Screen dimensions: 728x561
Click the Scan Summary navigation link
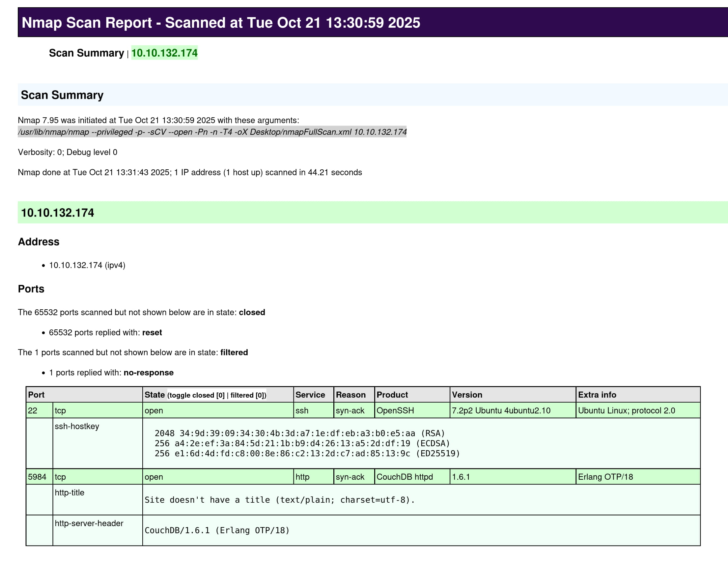tap(86, 53)
